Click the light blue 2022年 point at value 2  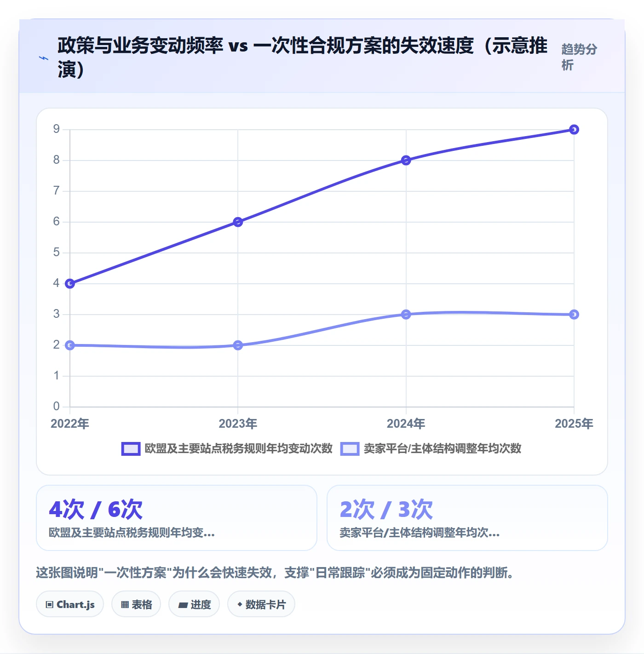(x=70, y=345)
